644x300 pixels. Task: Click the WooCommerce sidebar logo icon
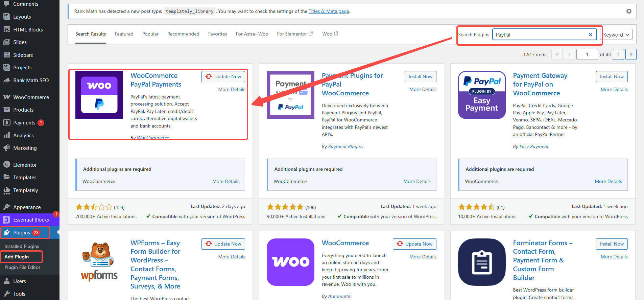coord(7,97)
